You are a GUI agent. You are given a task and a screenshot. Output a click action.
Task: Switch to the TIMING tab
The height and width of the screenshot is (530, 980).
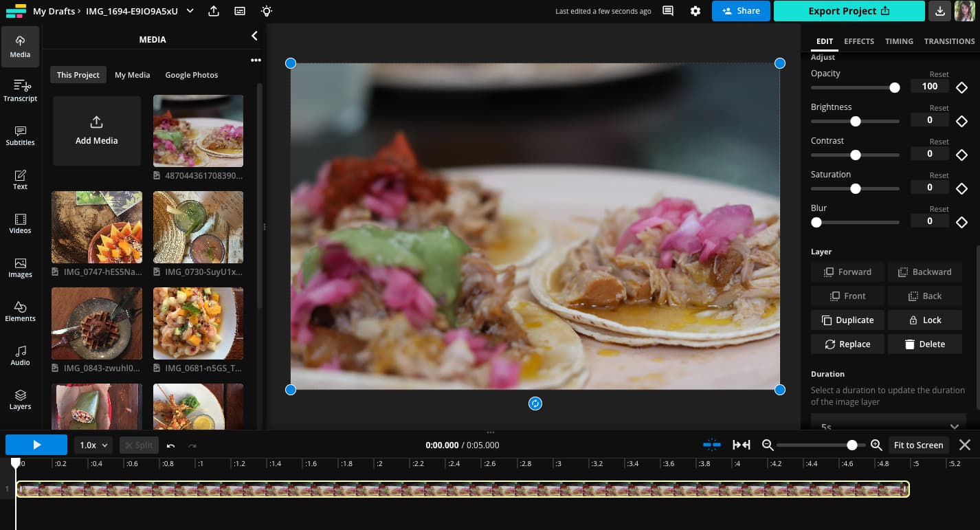(899, 41)
